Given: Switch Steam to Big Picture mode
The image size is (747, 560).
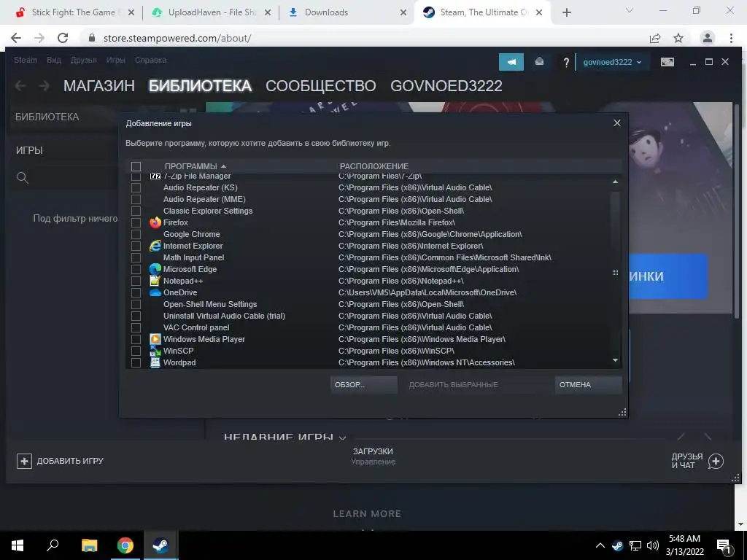Looking at the screenshot, I should pyautogui.click(x=667, y=62).
